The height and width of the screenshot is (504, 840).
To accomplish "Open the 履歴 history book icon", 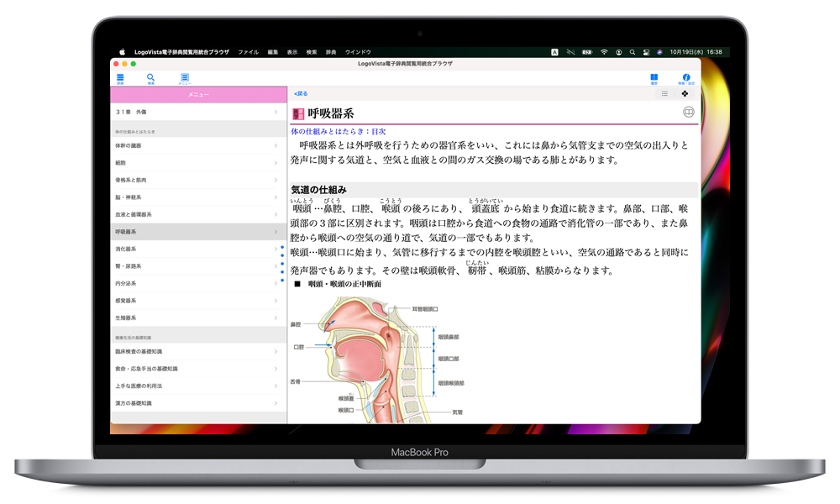I will coord(654,78).
